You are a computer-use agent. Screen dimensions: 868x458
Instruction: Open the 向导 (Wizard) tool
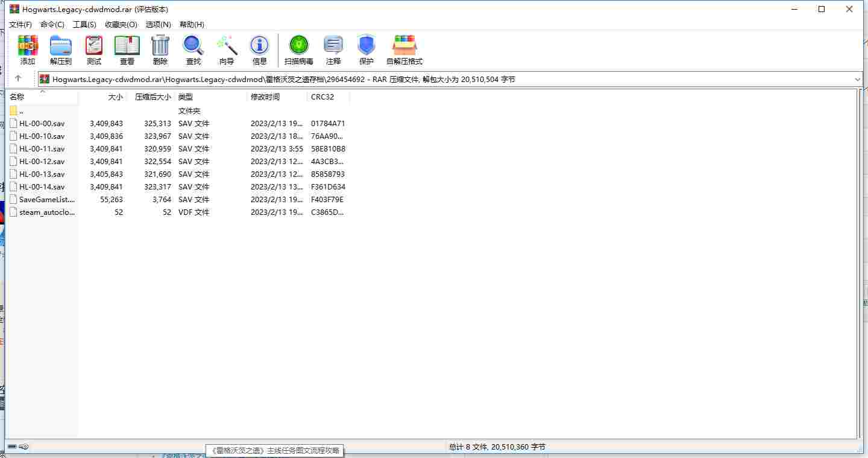pos(227,50)
